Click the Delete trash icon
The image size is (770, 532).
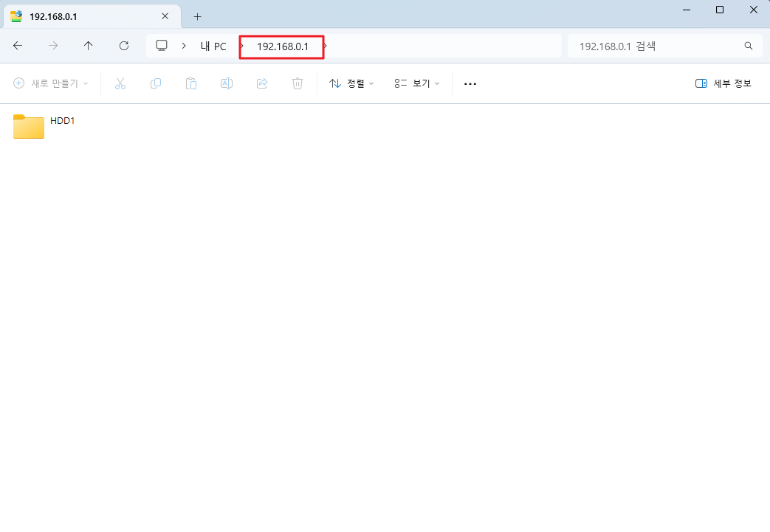pyautogui.click(x=297, y=83)
